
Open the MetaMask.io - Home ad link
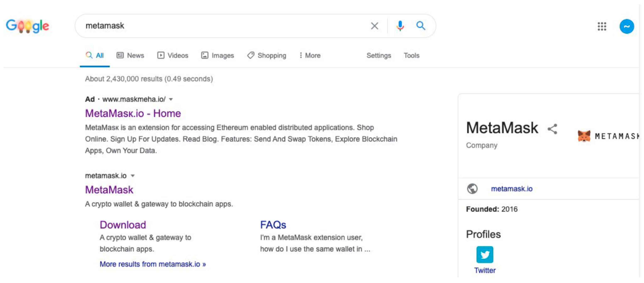click(x=133, y=113)
